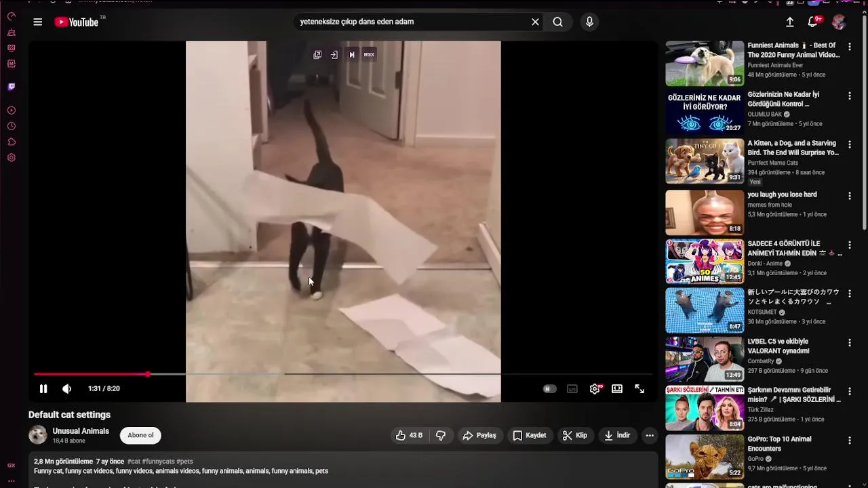Open History clock icon in sidebar
The height and width of the screenshot is (488, 868).
click(x=12, y=126)
